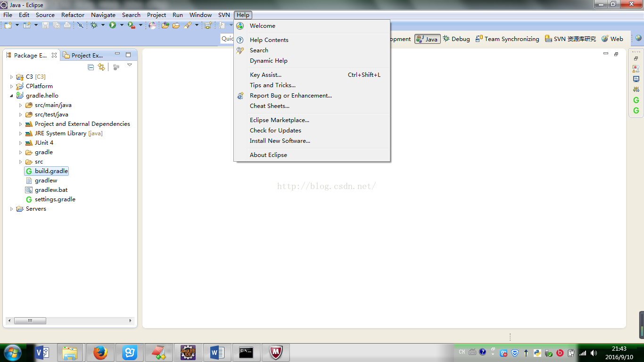This screenshot has height=362, width=644.
Task: Open dropdown arrow next to Run icon
Action: (122, 25)
